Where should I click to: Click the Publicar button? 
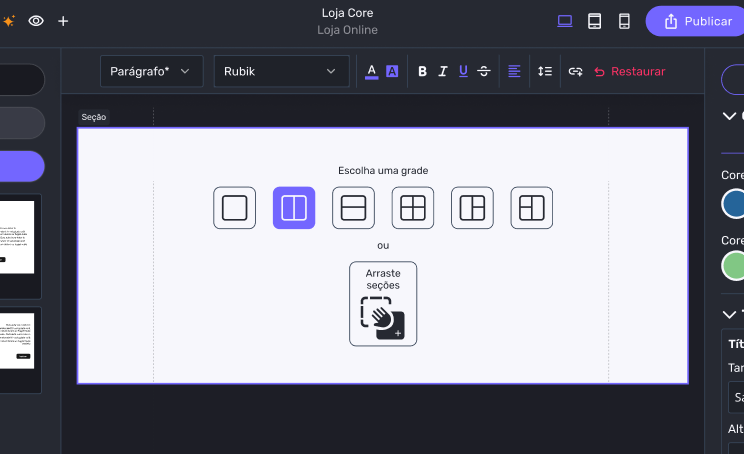[x=697, y=21]
